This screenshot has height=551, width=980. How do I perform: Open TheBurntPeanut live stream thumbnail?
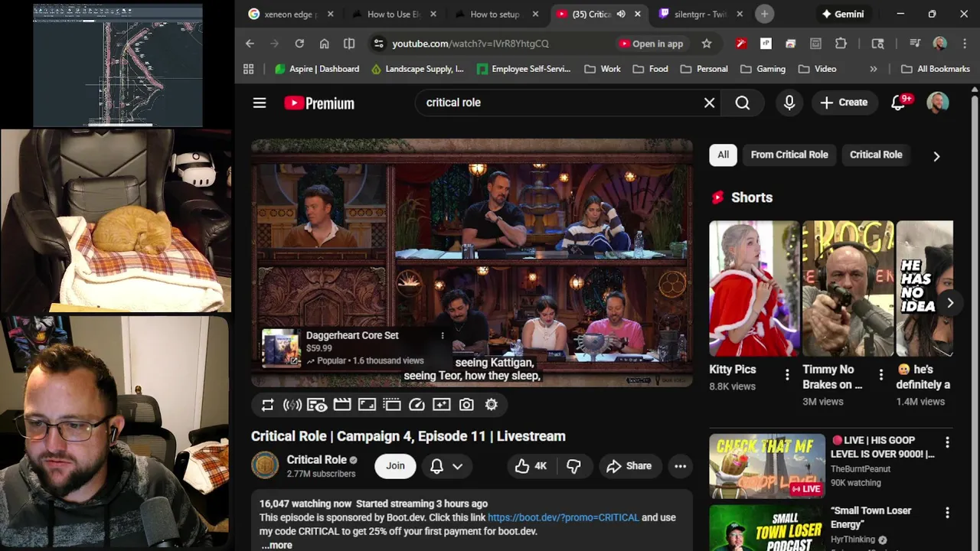767,466
